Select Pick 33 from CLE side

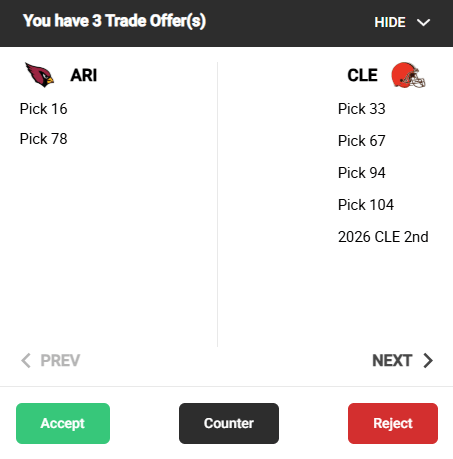tap(362, 109)
